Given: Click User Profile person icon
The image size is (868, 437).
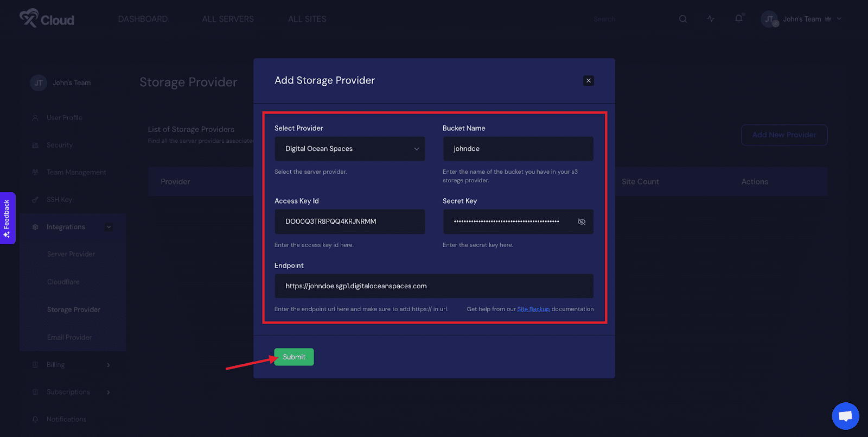Looking at the screenshot, I should point(35,118).
